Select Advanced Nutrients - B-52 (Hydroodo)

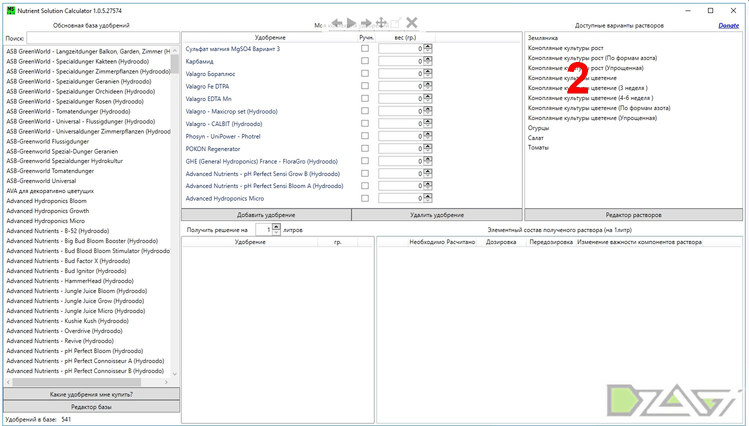click(x=57, y=231)
